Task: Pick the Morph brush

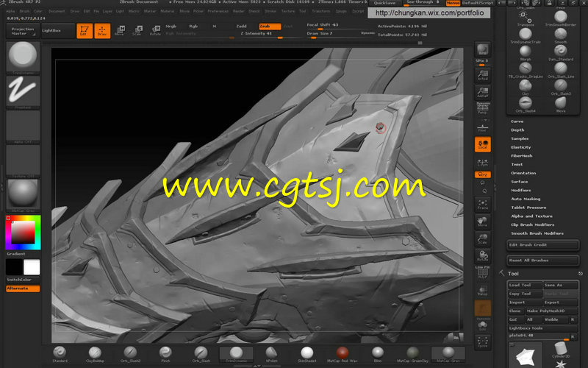Action: [x=525, y=52]
